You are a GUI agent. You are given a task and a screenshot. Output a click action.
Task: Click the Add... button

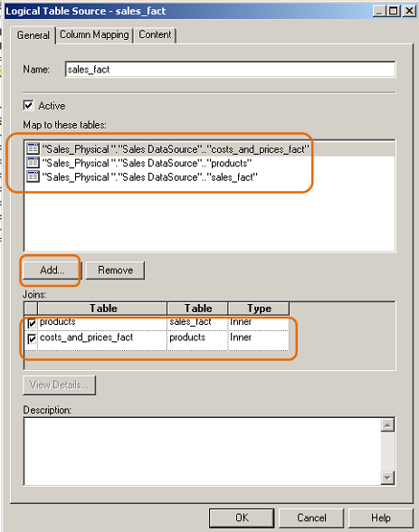[x=52, y=270]
